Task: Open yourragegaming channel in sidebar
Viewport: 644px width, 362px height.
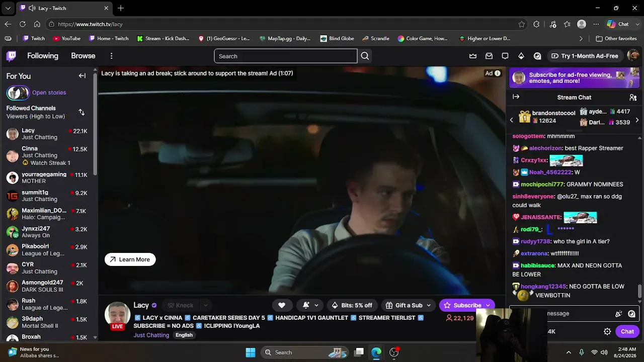Action: click(x=47, y=177)
